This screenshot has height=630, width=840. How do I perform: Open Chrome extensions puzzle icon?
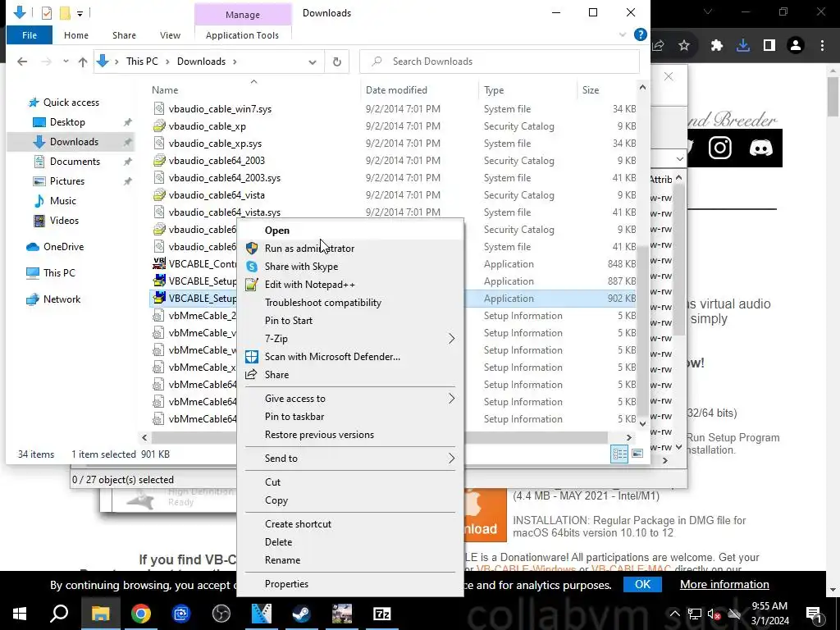[717, 46]
